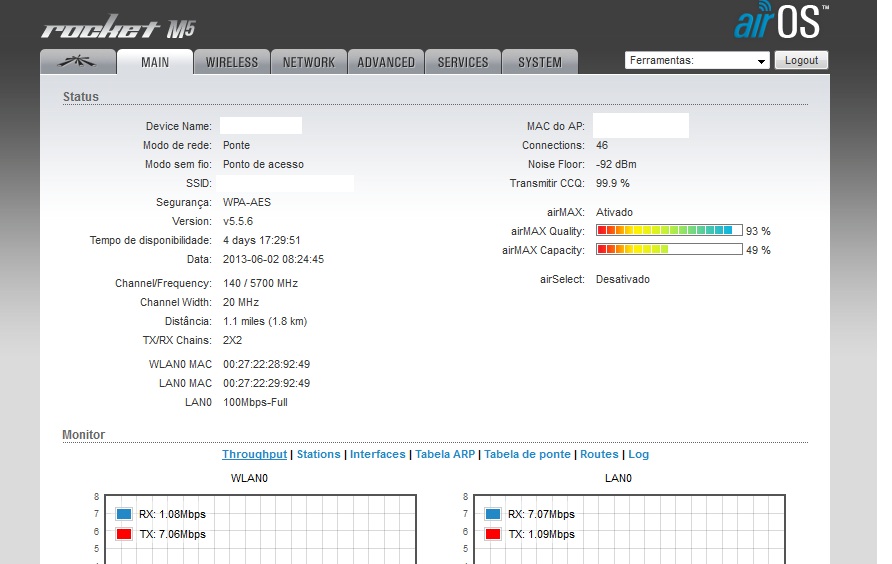Open the Log link
Image resolution: width=892 pixels, height=564 pixels.
coord(638,454)
